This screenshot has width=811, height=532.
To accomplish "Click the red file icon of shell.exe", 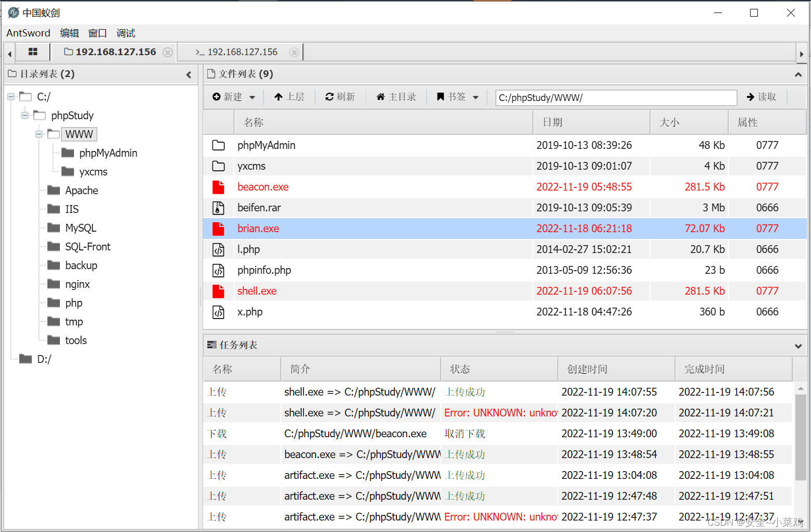I will pos(218,291).
